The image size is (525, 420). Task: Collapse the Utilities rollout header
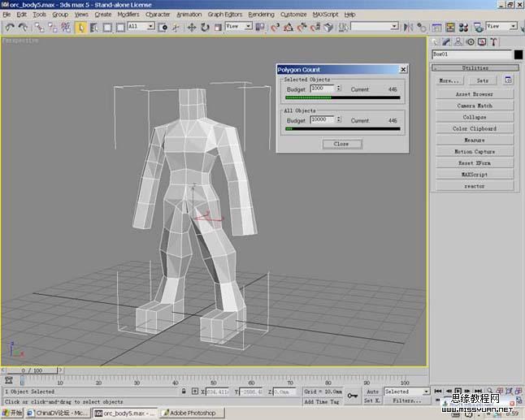click(475, 68)
